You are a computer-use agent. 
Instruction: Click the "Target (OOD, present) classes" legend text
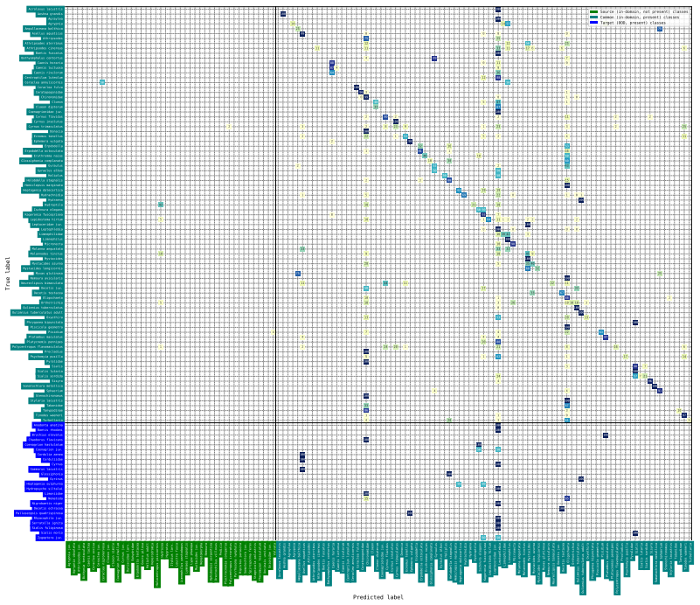pyautogui.click(x=633, y=23)
